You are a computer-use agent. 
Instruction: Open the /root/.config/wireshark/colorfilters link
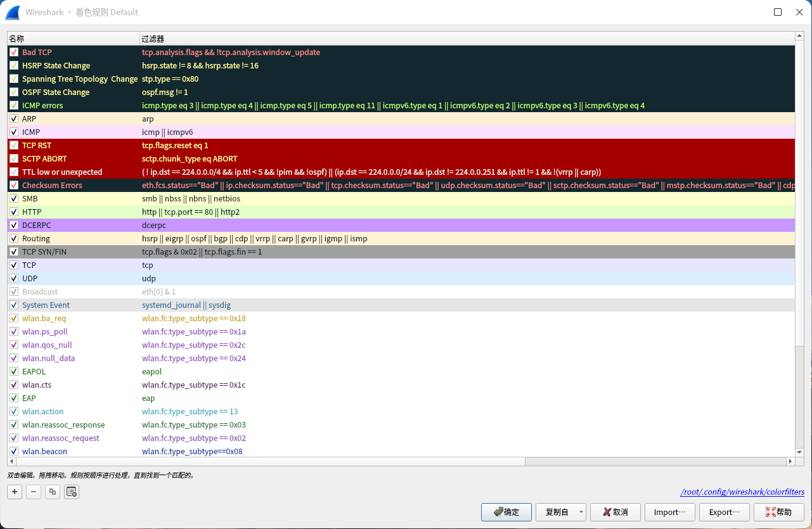(x=742, y=492)
